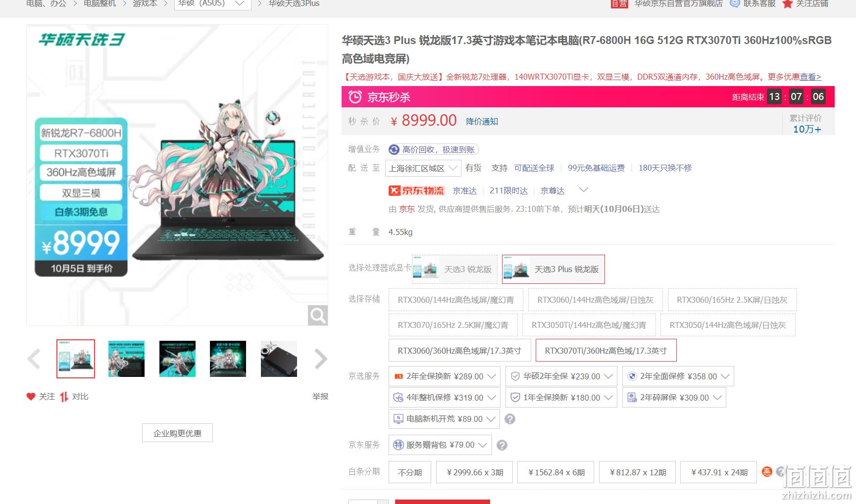
Task: Choose RTX3060/144Hz高色域屏/日蚀灰 configuration
Action: [x=595, y=300]
